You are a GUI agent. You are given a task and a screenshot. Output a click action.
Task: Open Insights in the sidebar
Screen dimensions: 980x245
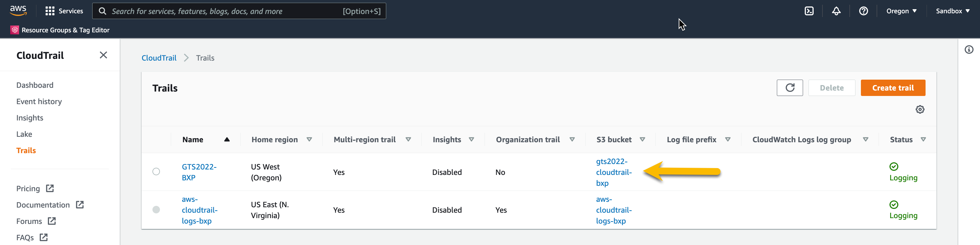(30, 118)
